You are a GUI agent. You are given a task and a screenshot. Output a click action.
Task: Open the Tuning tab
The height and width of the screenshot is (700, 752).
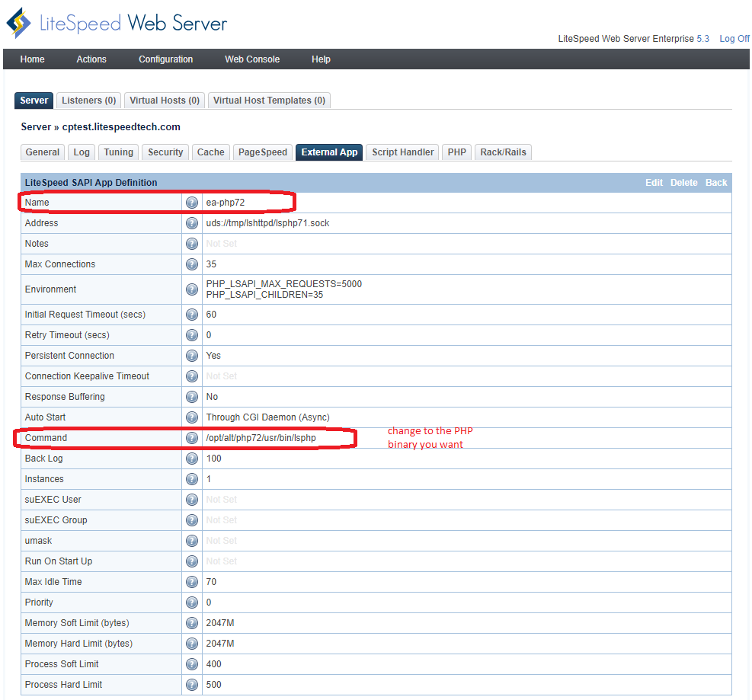(x=118, y=152)
